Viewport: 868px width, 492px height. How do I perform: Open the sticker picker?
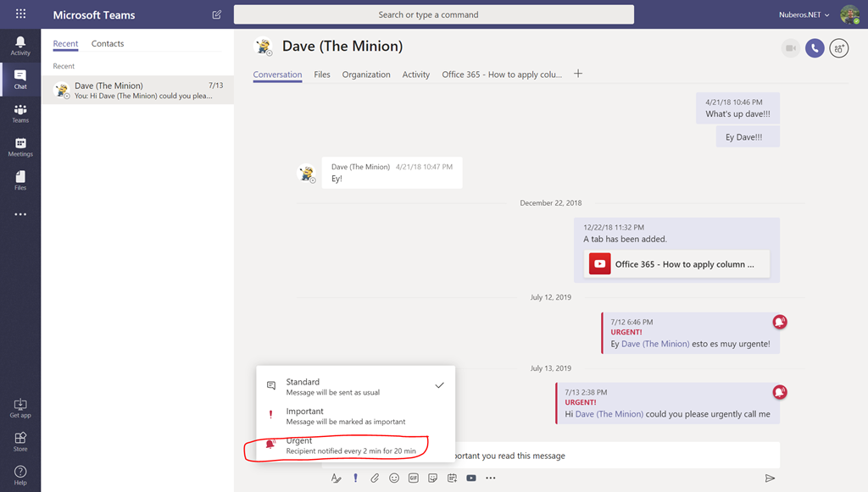432,478
